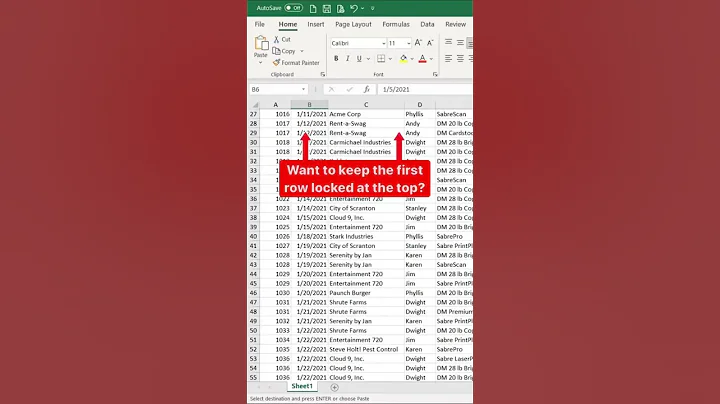This screenshot has width=720, height=404.
Task: Click cell Steve Holt! Pest Control
Action: (x=366, y=349)
